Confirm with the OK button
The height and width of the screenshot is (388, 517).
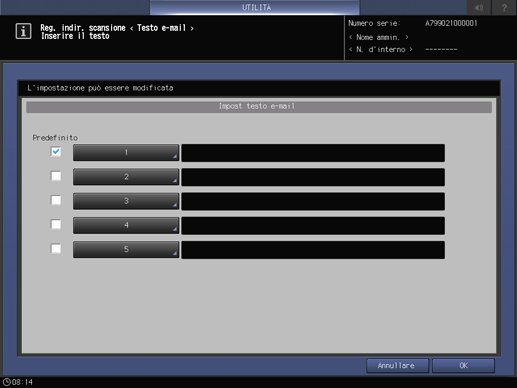click(x=463, y=366)
